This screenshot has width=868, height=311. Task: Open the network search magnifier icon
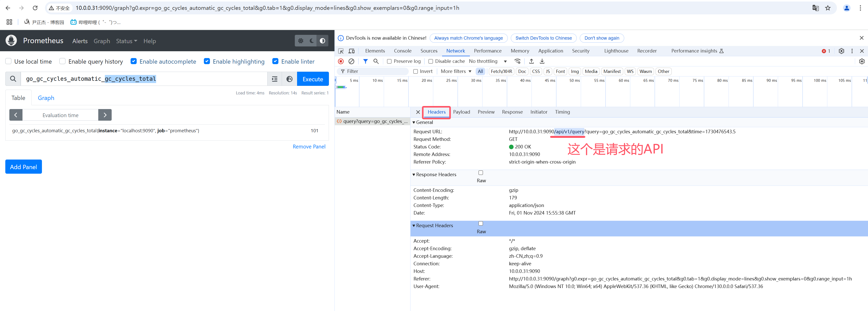pos(376,61)
